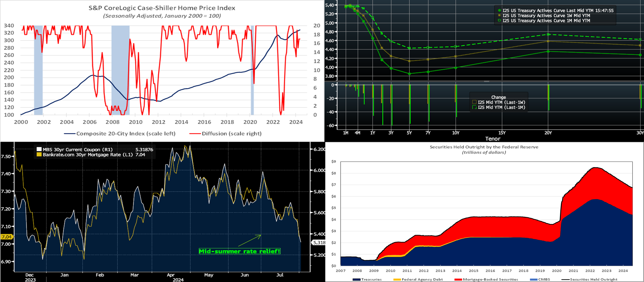Click the Mid-summer rate relief! annotation
644x282 pixels.
pyautogui.click(x=240, y=251)
